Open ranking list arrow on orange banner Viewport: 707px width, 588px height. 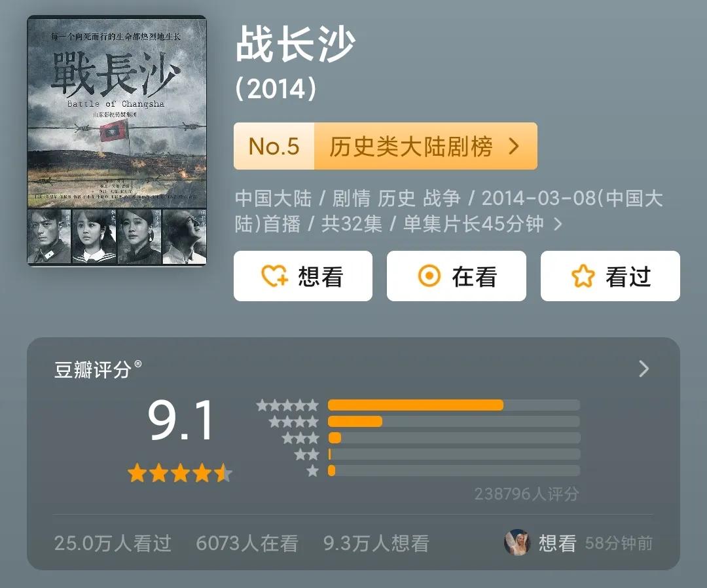(514, 146)
